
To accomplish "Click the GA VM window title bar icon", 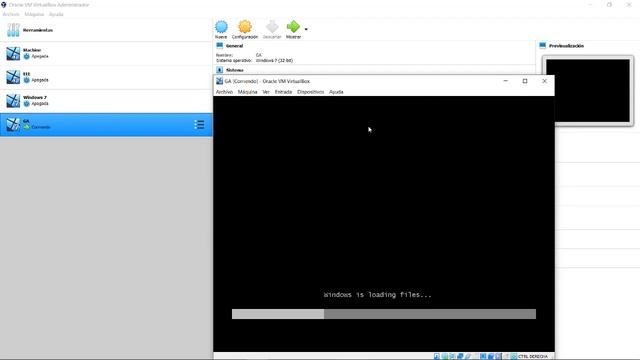I will 219,81.
